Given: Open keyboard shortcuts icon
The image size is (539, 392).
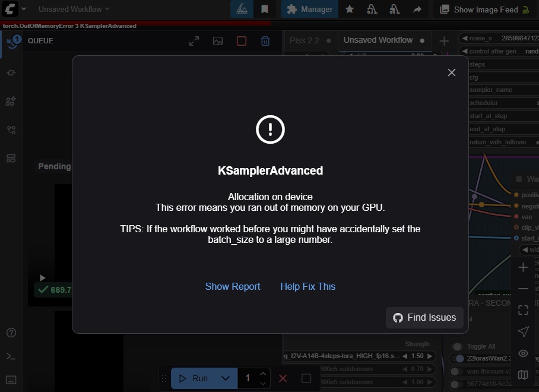Looking at the screenshot, I should point(11,380).
